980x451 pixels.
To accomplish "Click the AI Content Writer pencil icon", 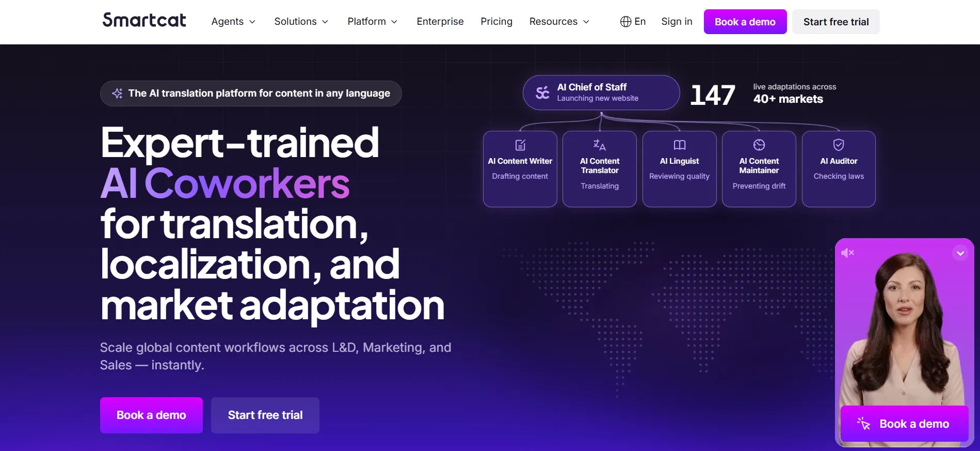I will 520,145.
